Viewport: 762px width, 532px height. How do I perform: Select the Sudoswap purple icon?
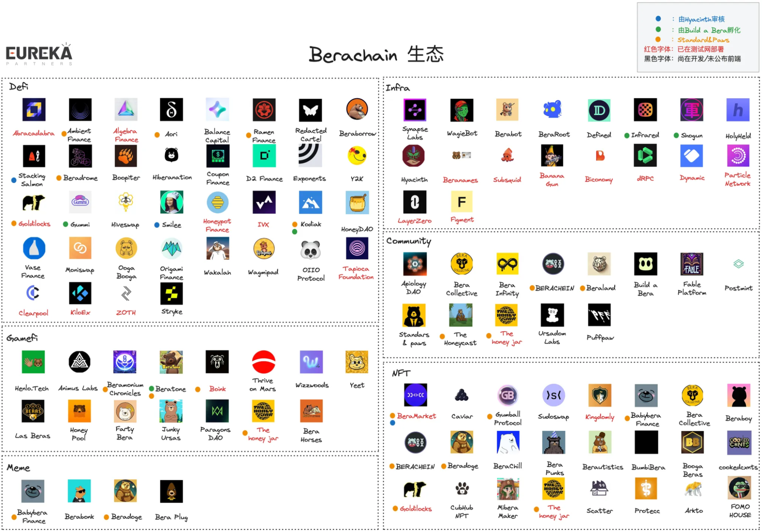pyautogui.click(x=553, y=395)
